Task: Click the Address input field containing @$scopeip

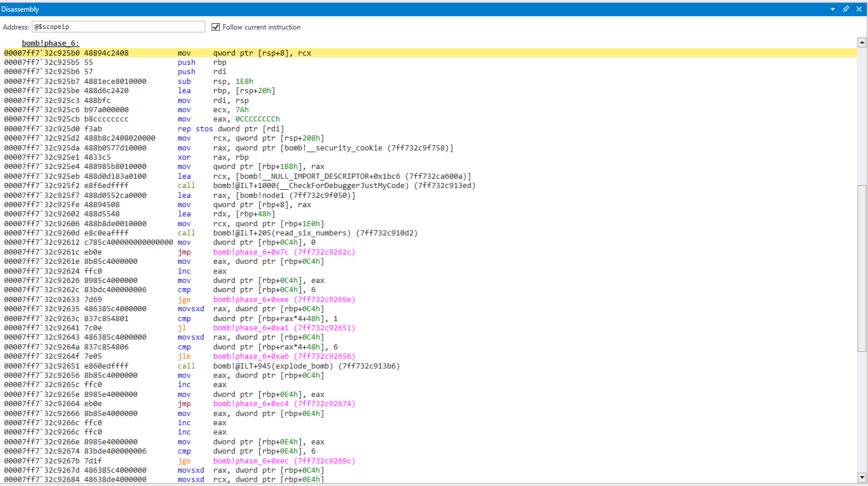Action: [x=118, y=27]
